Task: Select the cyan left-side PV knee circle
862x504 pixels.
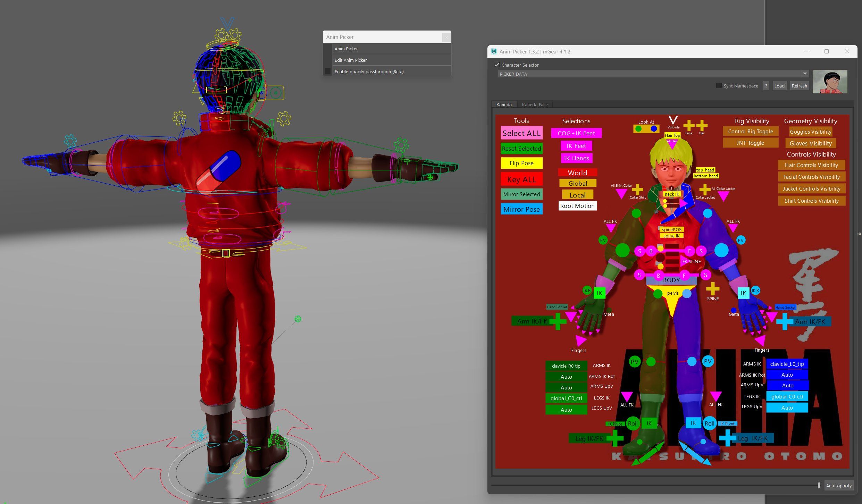Action: pos(708,361)
